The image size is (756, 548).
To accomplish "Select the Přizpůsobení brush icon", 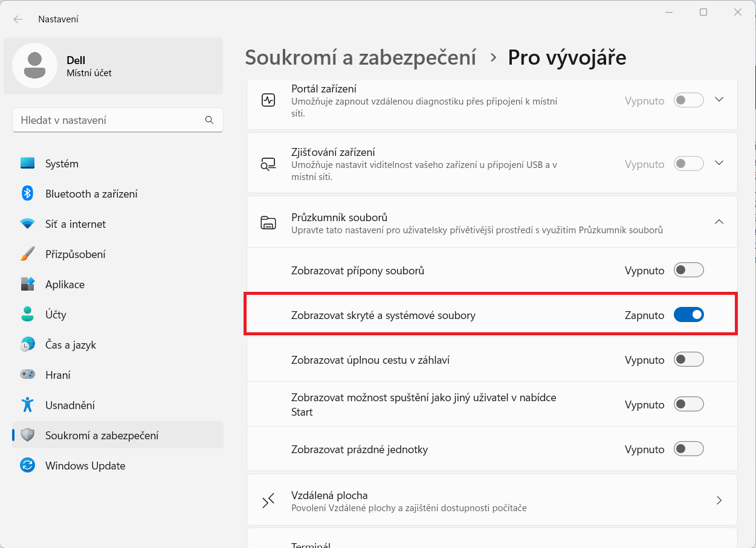I will tap(28, 254).
